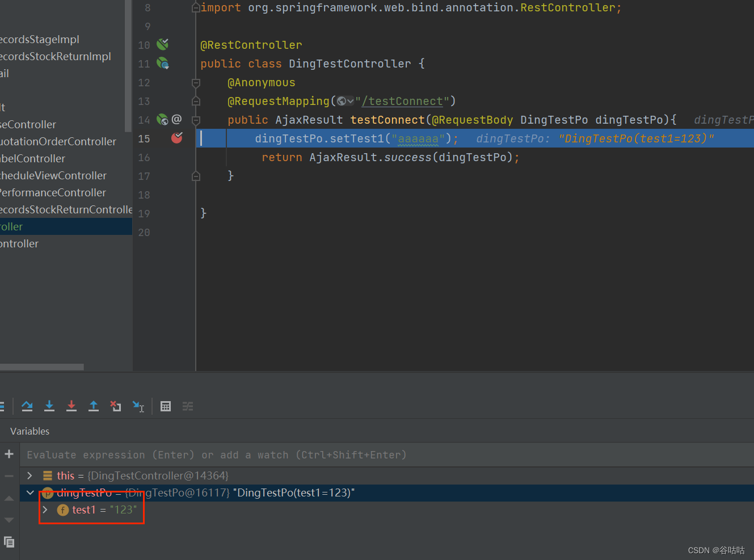Click the Trace Current Stream Chain icon

(188, 406)
